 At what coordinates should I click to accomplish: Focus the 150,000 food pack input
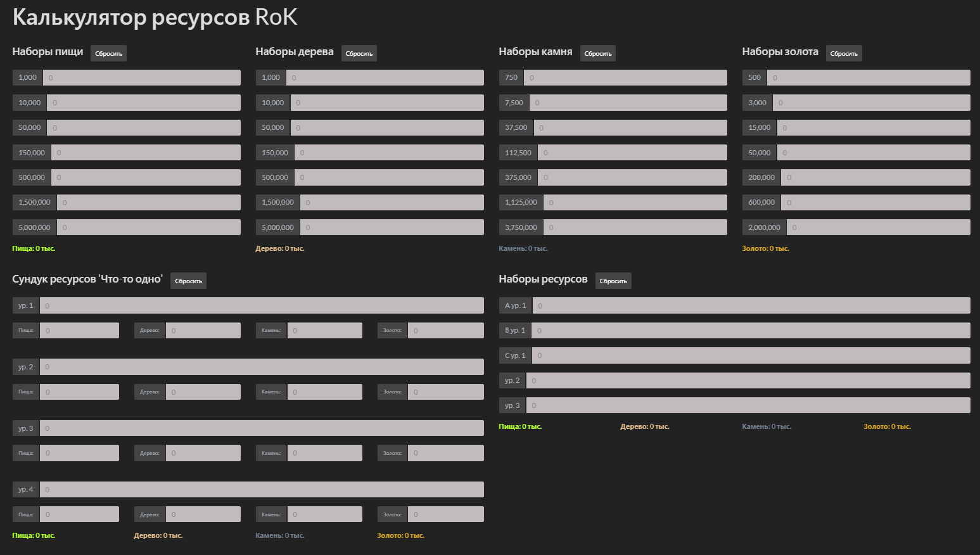coord(146,153)
